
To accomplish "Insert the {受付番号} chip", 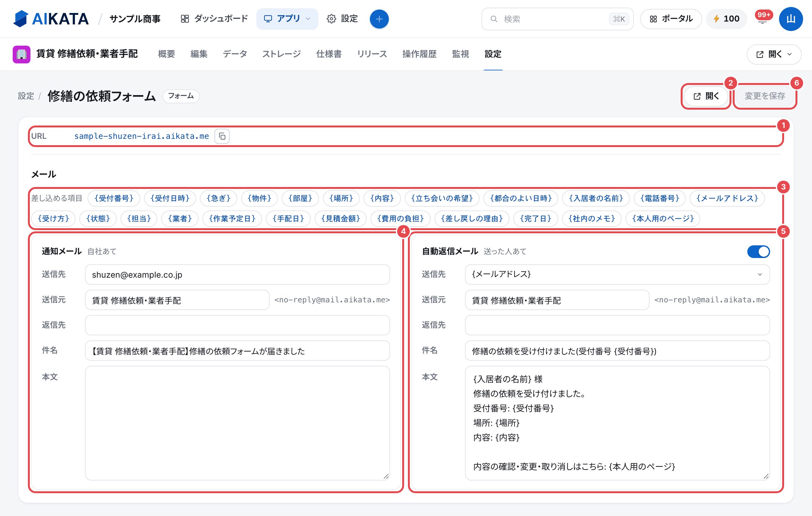I will pos(114,198).
